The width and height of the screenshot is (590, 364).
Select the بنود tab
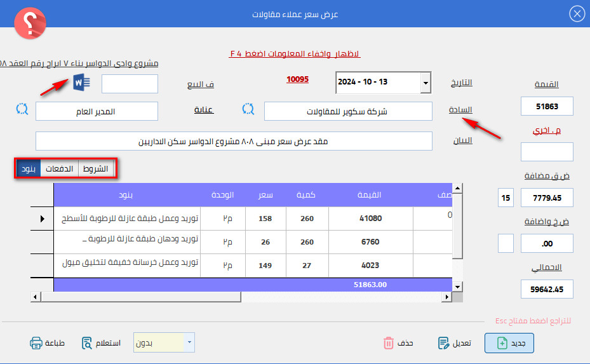pos(29,169)
